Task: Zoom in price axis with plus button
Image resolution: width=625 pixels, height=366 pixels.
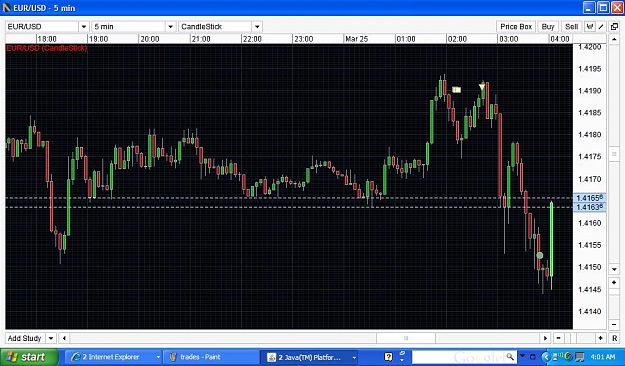Action: [614, 282]
